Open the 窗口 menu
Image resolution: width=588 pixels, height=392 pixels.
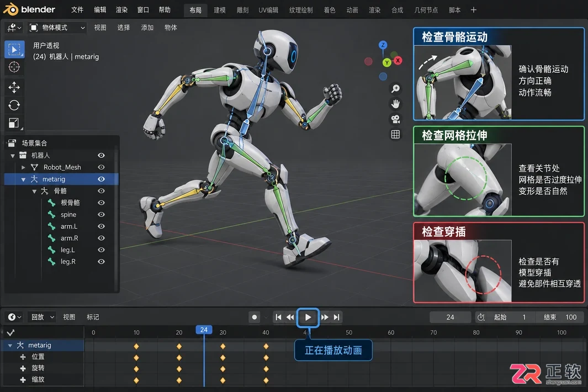(143, 10)
